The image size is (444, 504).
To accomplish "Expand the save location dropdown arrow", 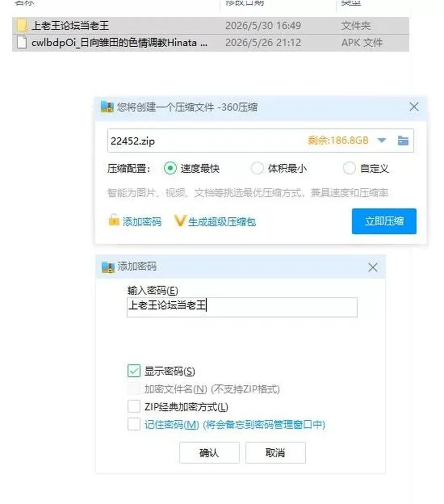I will [382, 140].
